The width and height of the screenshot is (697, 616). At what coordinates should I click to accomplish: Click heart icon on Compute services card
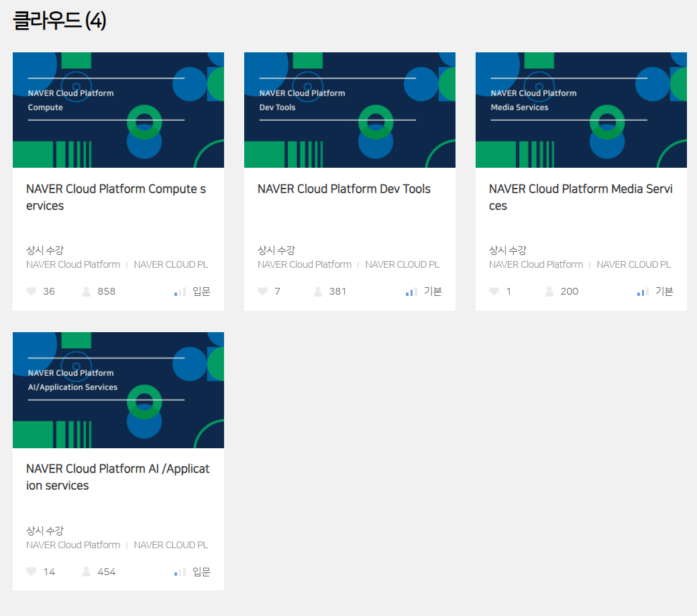pyautogui.click(x=31, y=291)
